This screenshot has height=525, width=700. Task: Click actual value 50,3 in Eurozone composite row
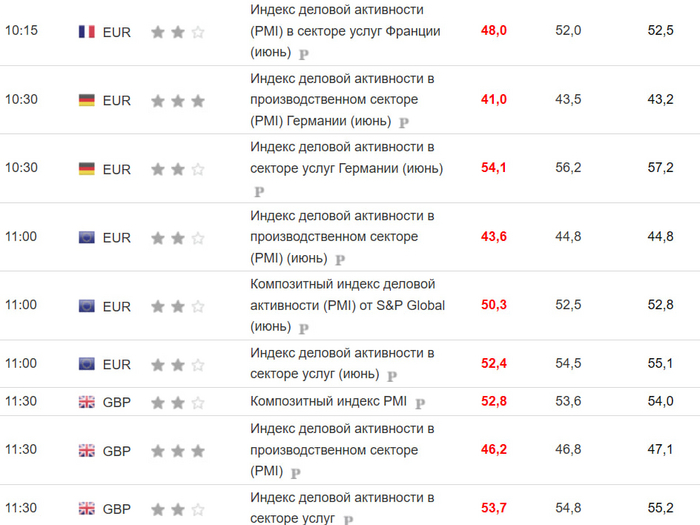pos(494,305)
